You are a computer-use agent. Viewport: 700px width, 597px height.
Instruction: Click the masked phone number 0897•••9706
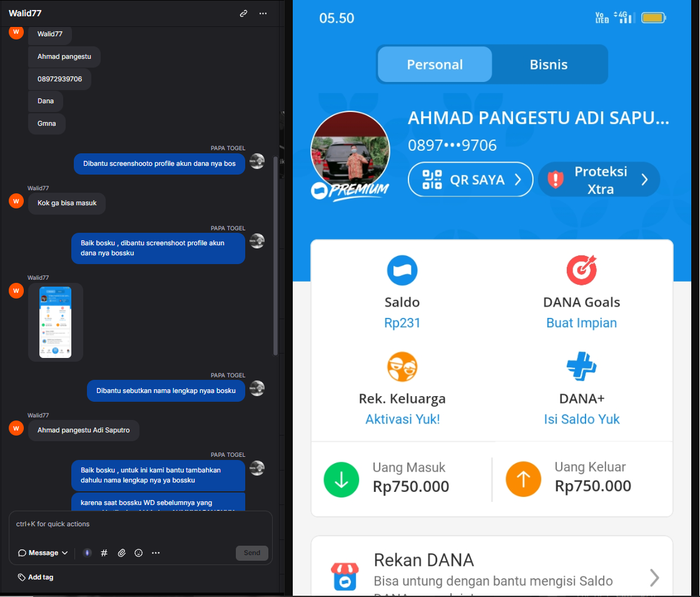pos(452,145)
